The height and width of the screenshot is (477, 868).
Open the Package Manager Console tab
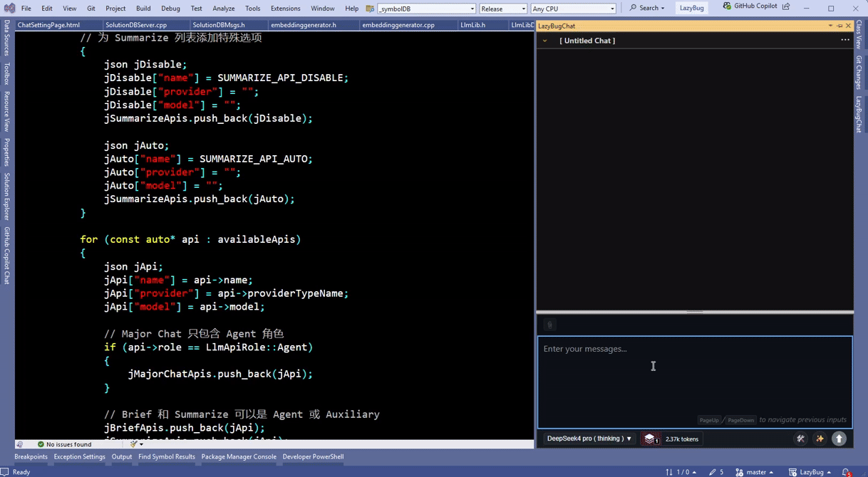click(239, 457)
